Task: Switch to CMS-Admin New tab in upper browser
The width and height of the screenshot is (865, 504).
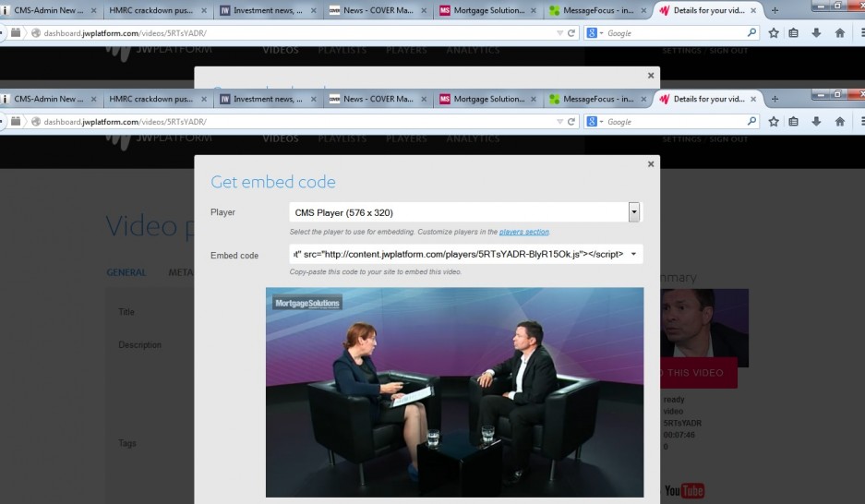Action: pyautogui.click(x=49, y=10)
